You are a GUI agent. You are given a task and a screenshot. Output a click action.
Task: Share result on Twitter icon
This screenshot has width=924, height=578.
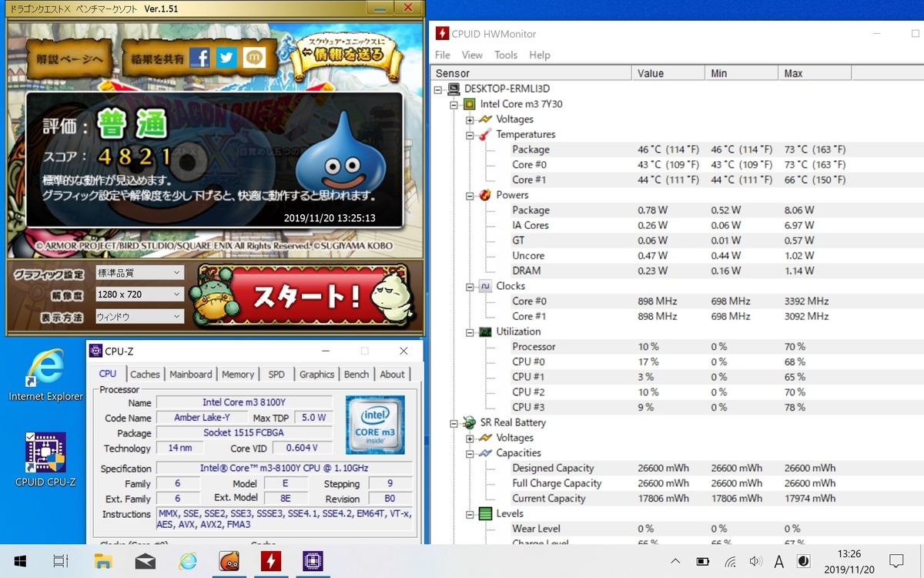[x=226, y=58]
